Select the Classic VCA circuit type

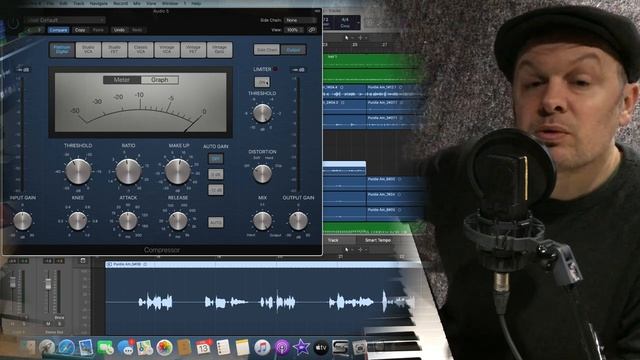[140, 50]
